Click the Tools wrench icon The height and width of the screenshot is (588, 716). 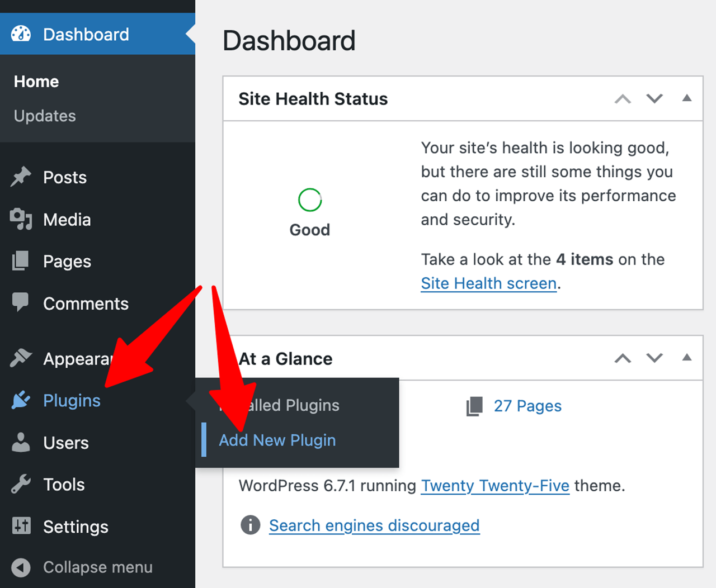(x=21, y=484)
